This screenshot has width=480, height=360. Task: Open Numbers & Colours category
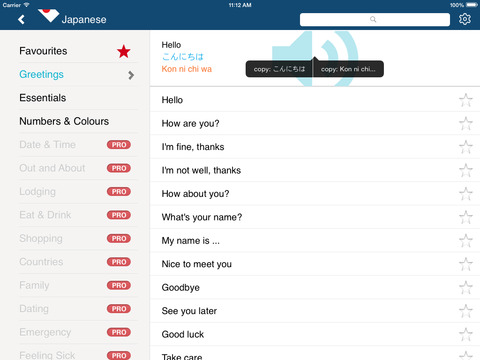64,121
